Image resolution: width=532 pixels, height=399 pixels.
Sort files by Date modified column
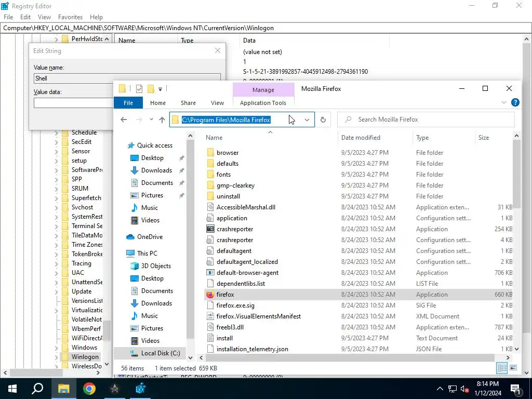(361, 138)
